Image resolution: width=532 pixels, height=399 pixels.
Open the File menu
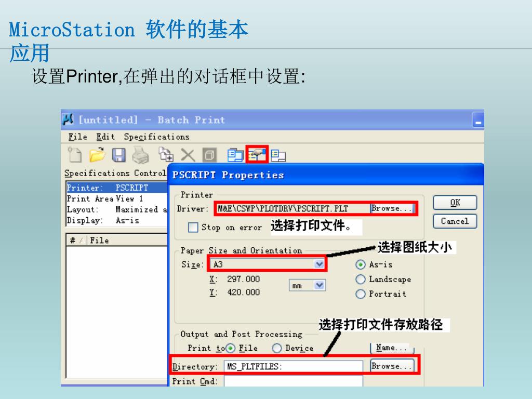coord(78,137)
